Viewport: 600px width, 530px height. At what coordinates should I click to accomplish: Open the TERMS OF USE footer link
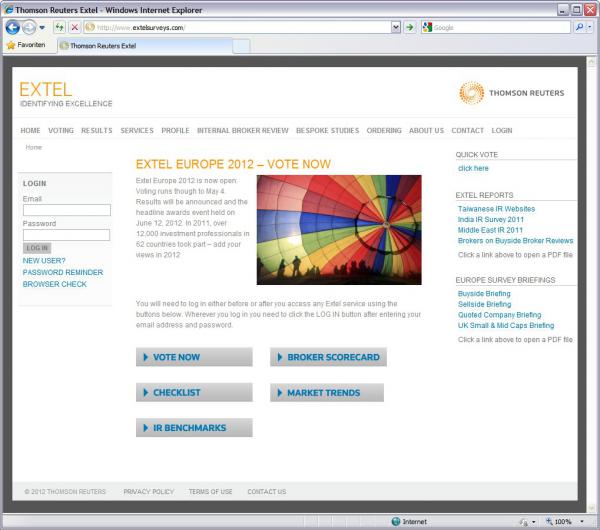tap(210, 492)
